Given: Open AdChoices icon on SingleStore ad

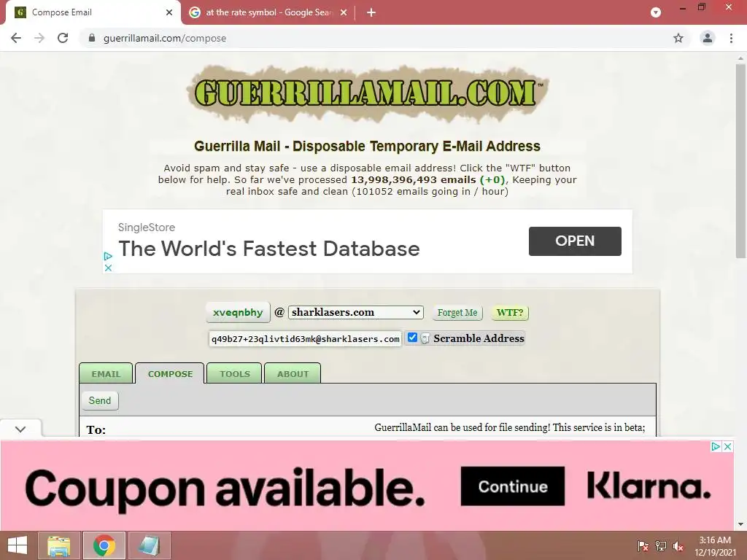Looking at the screenshot, I should click(108, 256).
